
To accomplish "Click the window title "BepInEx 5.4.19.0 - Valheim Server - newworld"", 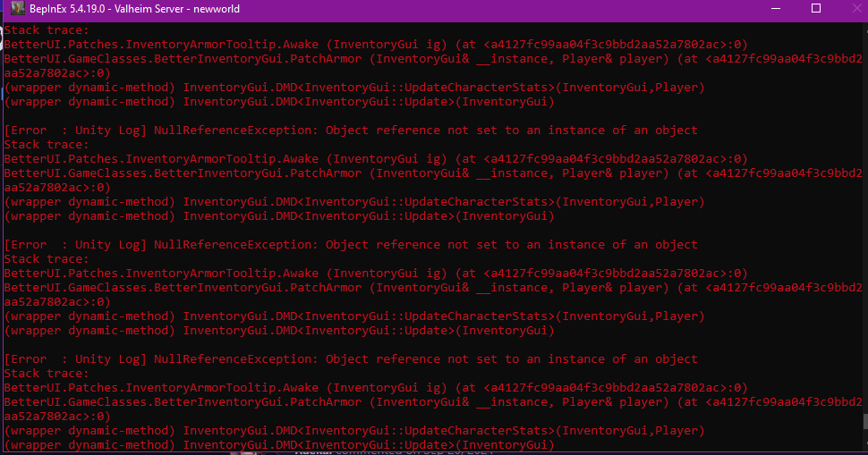I will [134, 9].
